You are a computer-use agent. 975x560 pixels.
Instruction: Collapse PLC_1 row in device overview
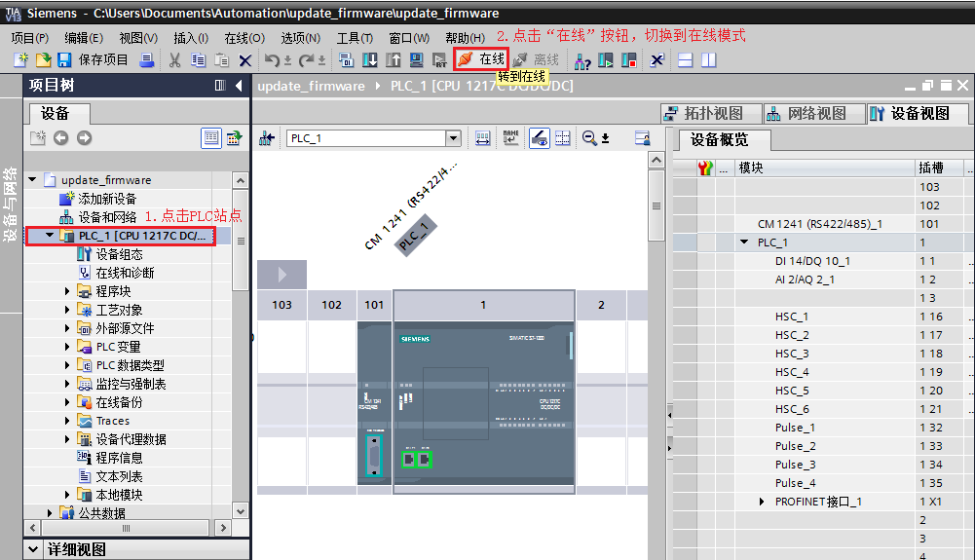(x=744, y=242)
